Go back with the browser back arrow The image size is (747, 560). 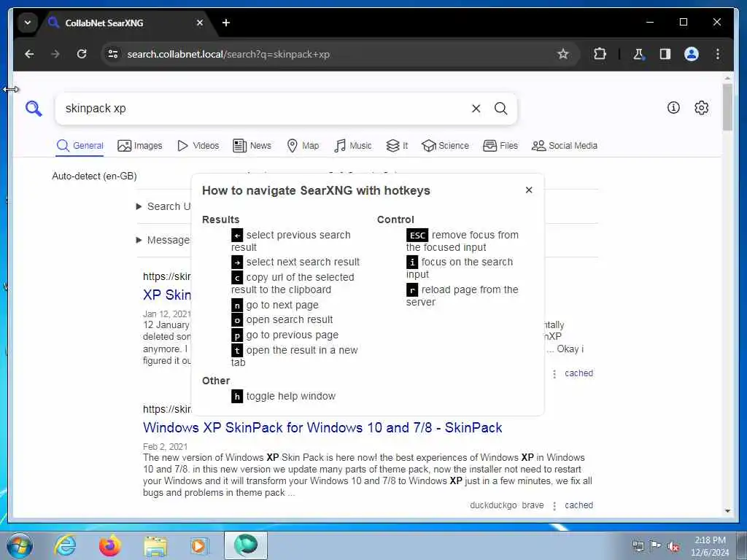[x=29, y=54]
